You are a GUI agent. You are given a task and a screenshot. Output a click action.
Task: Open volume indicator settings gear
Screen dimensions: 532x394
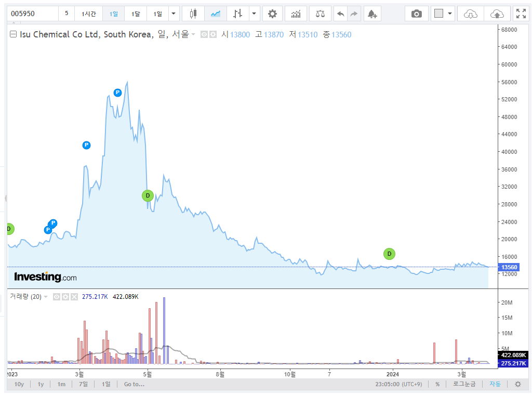[x=65, y=297]
